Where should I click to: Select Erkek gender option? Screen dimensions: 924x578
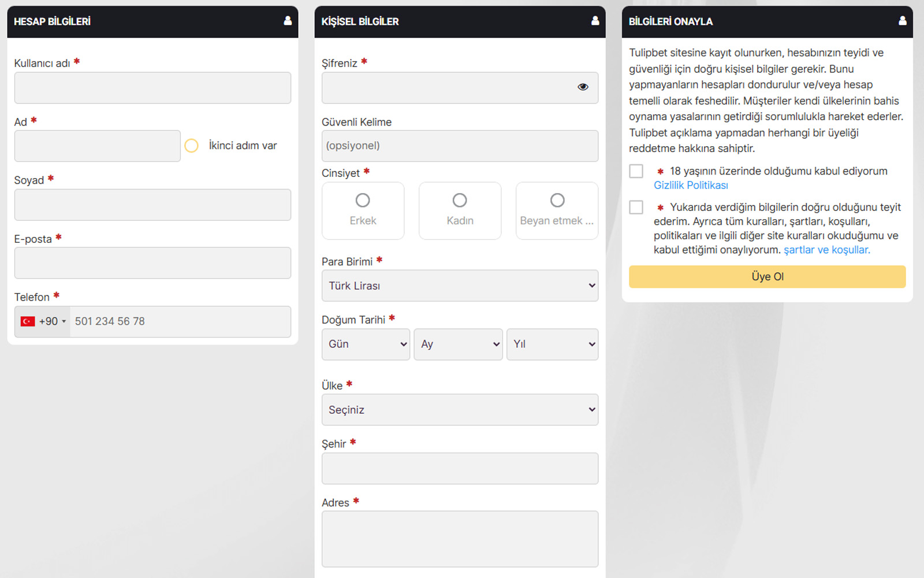coord(363,201)
